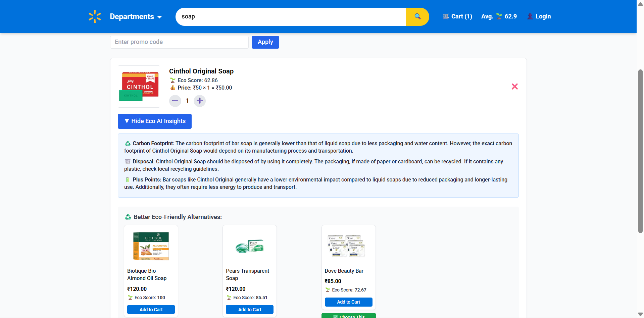Click the Dove Beauty Bar name

(x=344, y=271)
